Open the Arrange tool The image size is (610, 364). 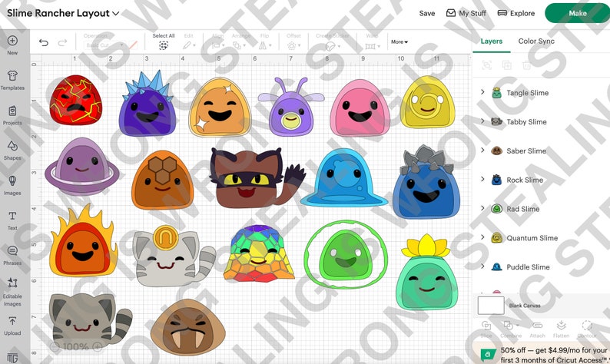coord(240,41)
